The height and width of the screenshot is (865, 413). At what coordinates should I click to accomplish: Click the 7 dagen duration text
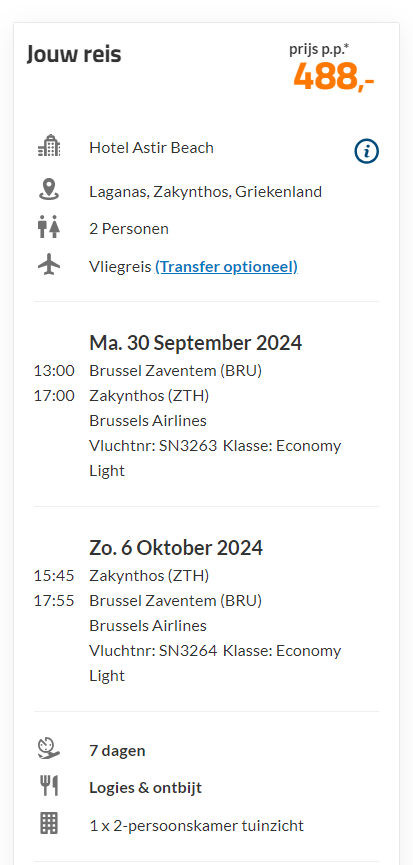(x=117, y=751)
